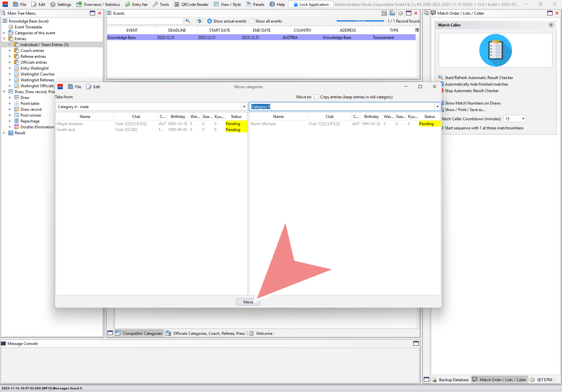The width and height of the screenshot is (562, 392).
Task: Click the Lock Application button
Action: point(311,4)
